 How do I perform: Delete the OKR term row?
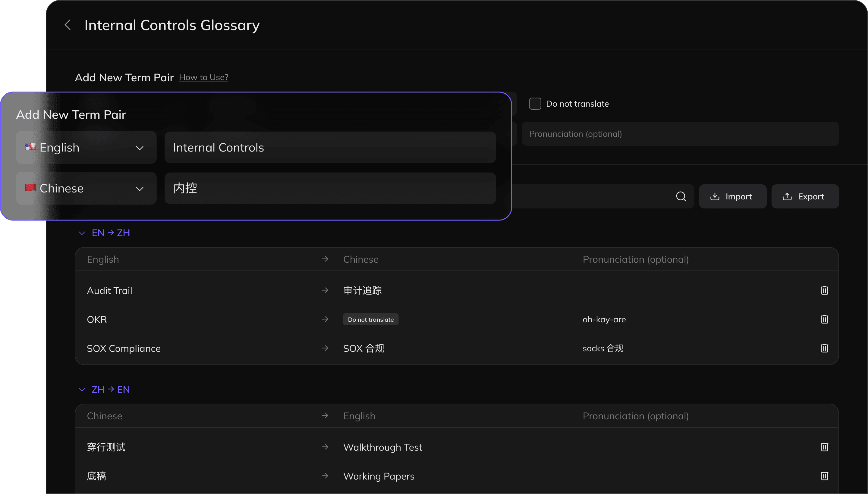[x=824, y=319]
